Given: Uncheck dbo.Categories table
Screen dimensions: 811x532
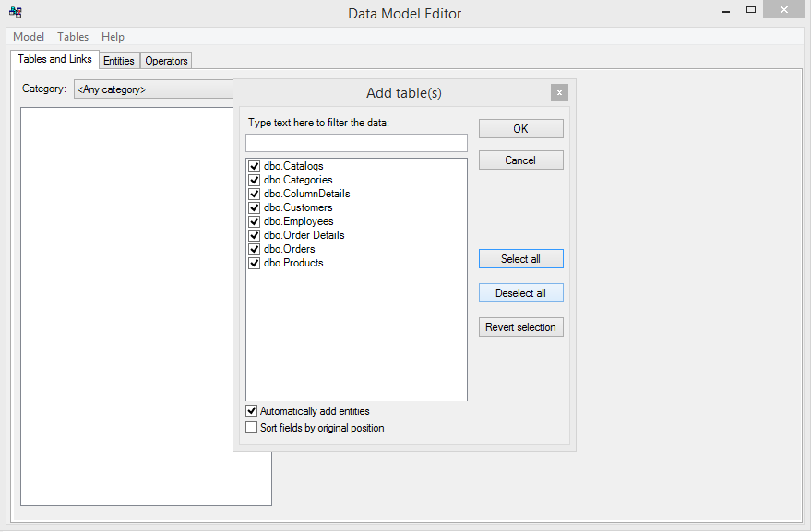Looking at the screenshot, I should tap(254, 180).
